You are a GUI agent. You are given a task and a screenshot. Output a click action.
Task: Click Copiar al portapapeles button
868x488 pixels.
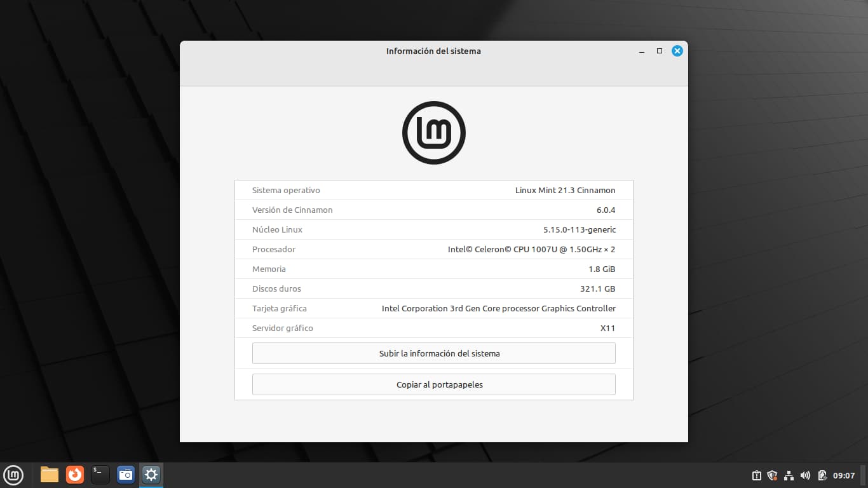click(x=434, y=384)
